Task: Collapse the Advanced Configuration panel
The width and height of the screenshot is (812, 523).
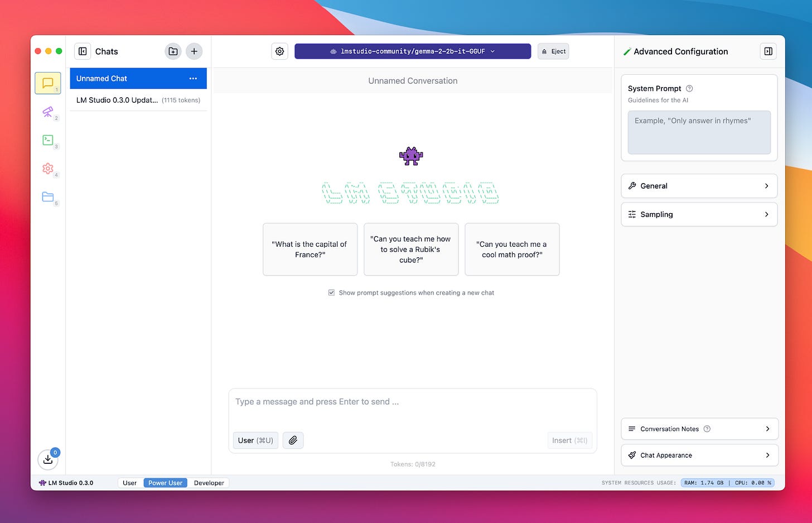Action: coord(768,51)
